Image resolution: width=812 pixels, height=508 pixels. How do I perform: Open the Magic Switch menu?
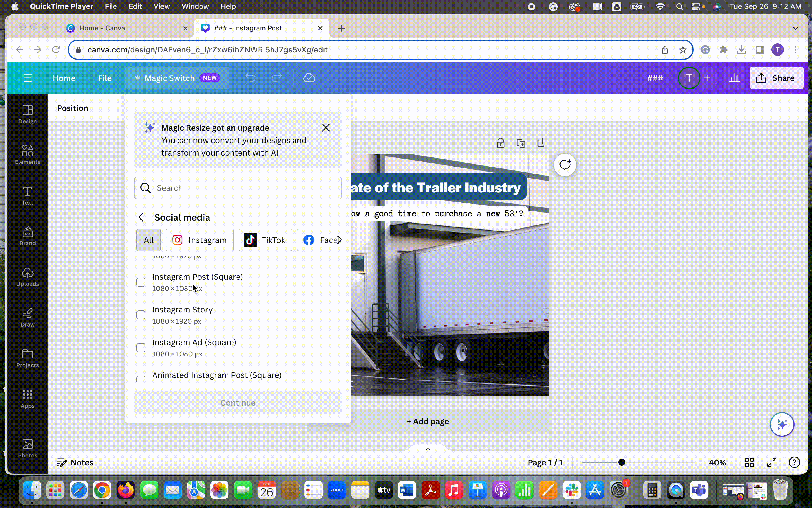(177, 78)
